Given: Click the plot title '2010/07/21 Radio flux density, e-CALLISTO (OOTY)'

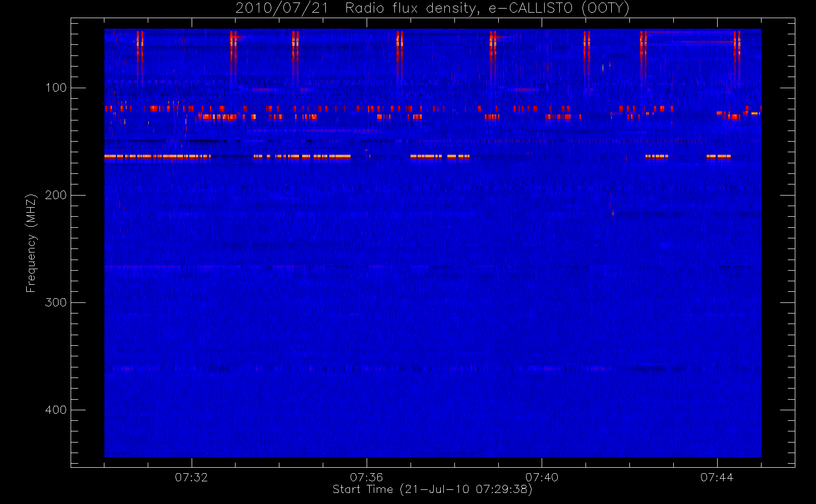Looking at the screenshot, I should [x=432, y=9].
